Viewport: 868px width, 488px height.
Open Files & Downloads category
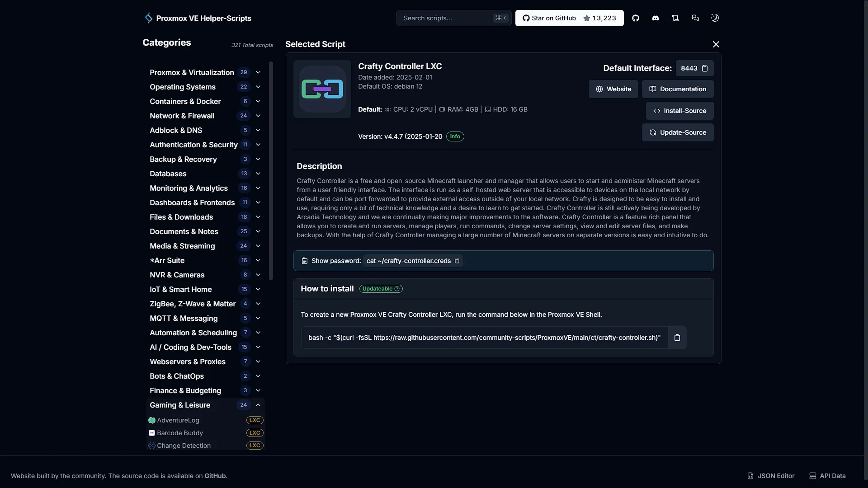click(206, 217)
